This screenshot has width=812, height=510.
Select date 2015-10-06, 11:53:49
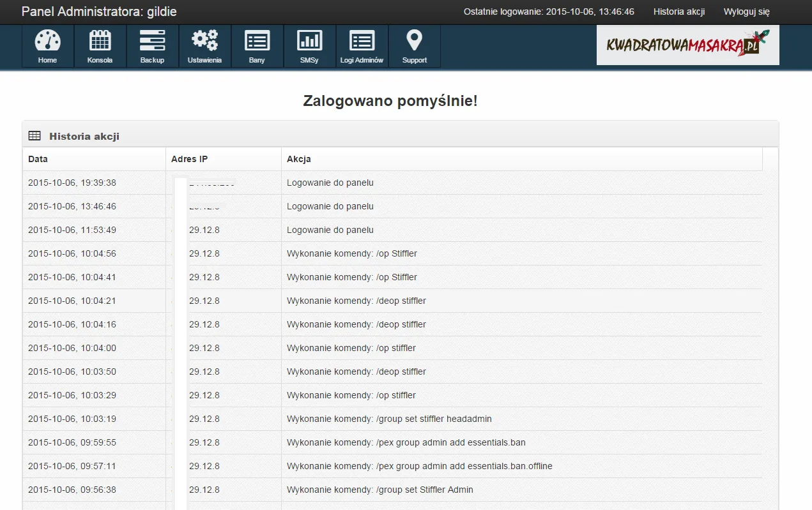[72, 230]
